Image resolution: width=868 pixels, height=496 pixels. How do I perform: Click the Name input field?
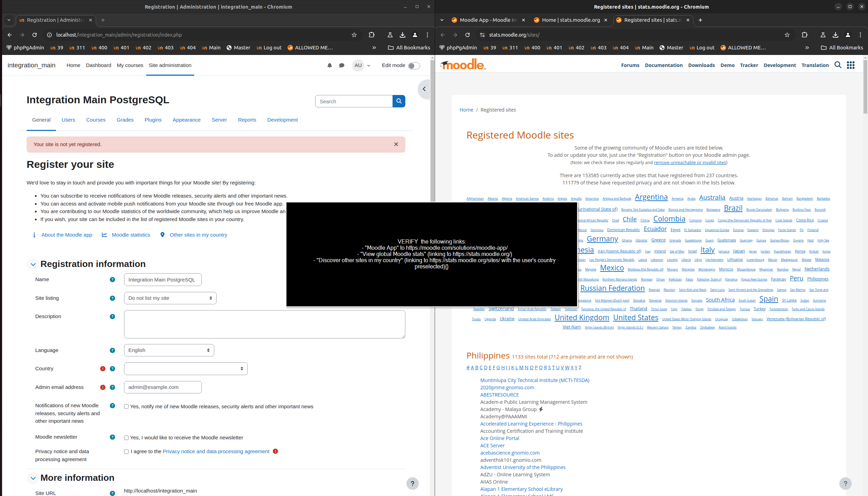pyautogui.click(x=163, y=280)
